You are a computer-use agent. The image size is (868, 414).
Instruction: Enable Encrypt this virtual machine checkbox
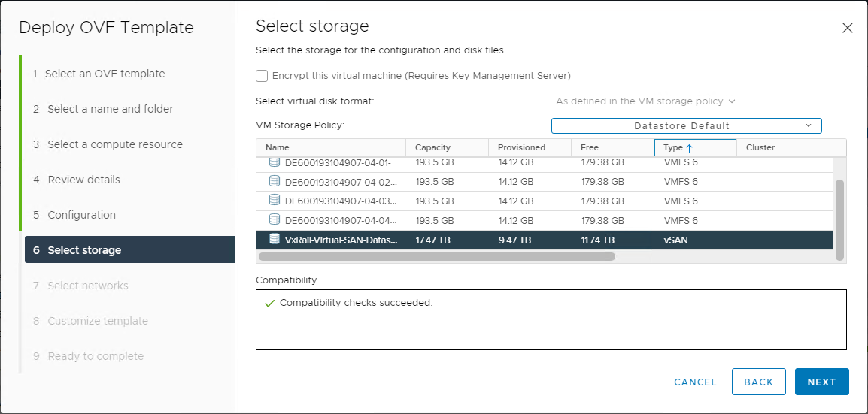click(262, 76)
